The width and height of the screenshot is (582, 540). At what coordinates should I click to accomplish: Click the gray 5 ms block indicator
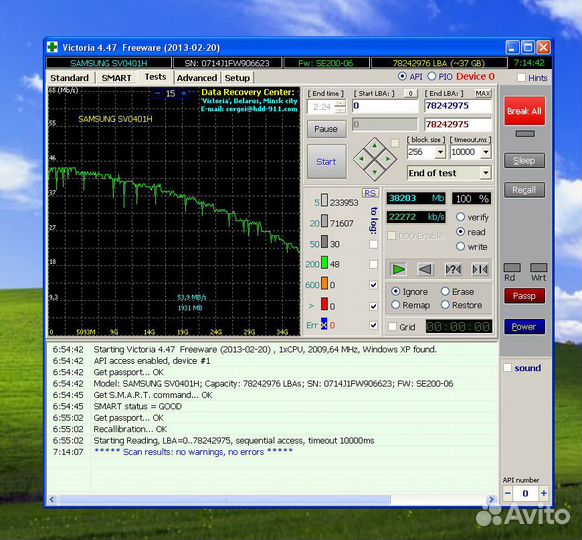coord(324,200)
